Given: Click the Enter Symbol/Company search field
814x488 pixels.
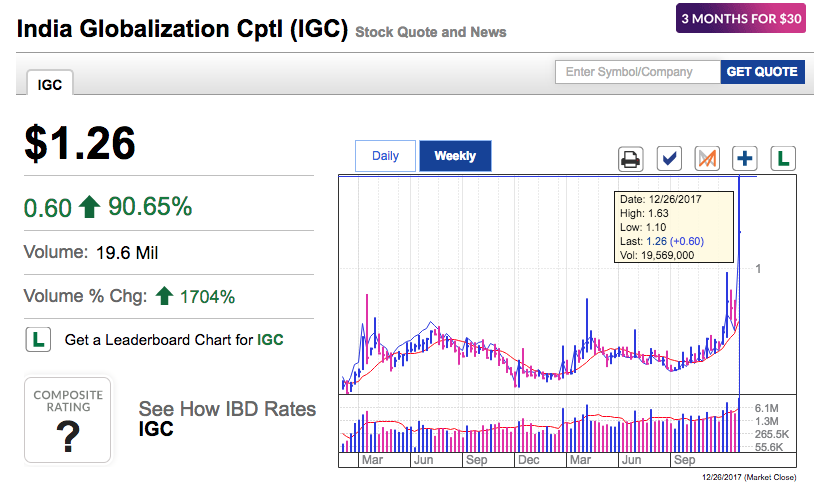Looking at the screenshot, I should click(637, 72).
